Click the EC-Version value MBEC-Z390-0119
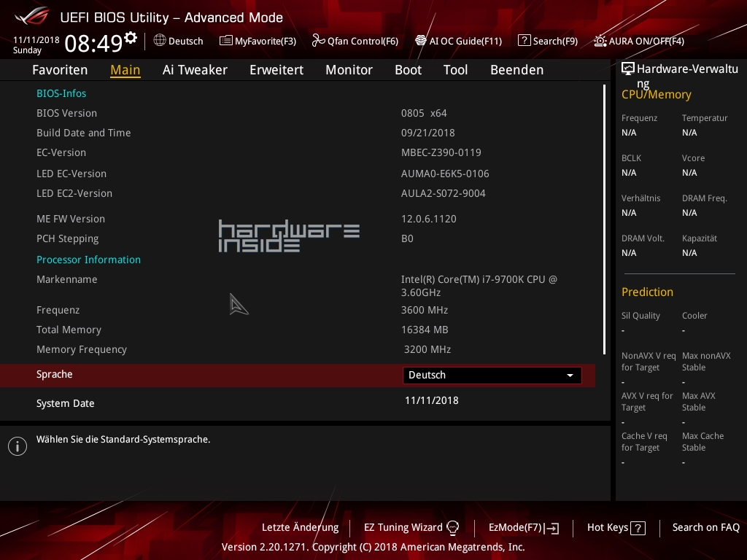 pos(441,152)
